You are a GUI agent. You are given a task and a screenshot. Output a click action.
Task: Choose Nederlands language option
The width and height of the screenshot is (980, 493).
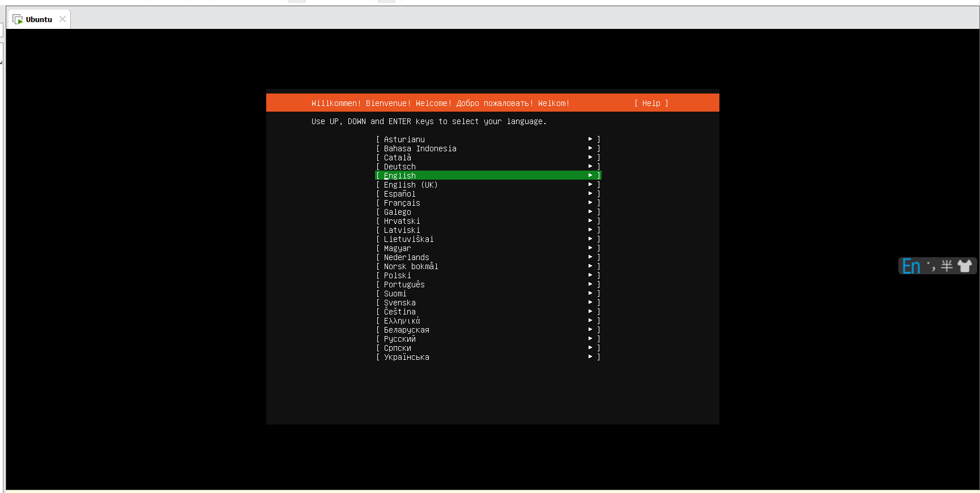click(488, 257)
